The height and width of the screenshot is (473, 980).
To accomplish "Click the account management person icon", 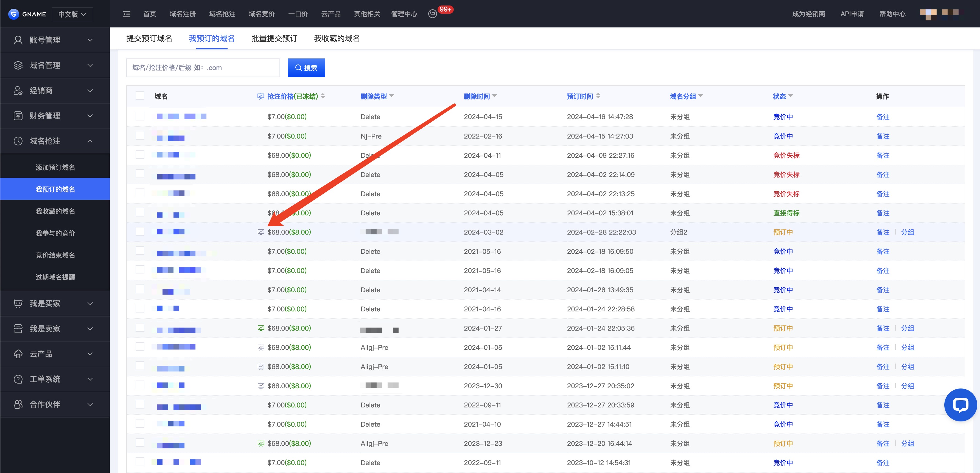I will (18, 40).
